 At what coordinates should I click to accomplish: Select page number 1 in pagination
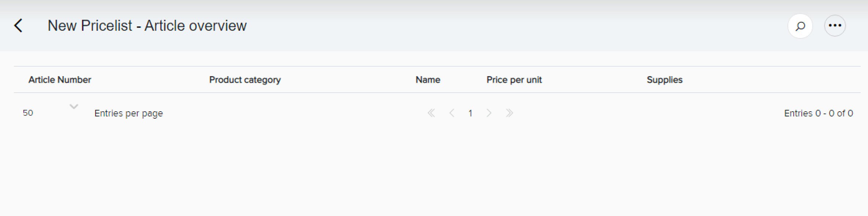click(470, 113)
